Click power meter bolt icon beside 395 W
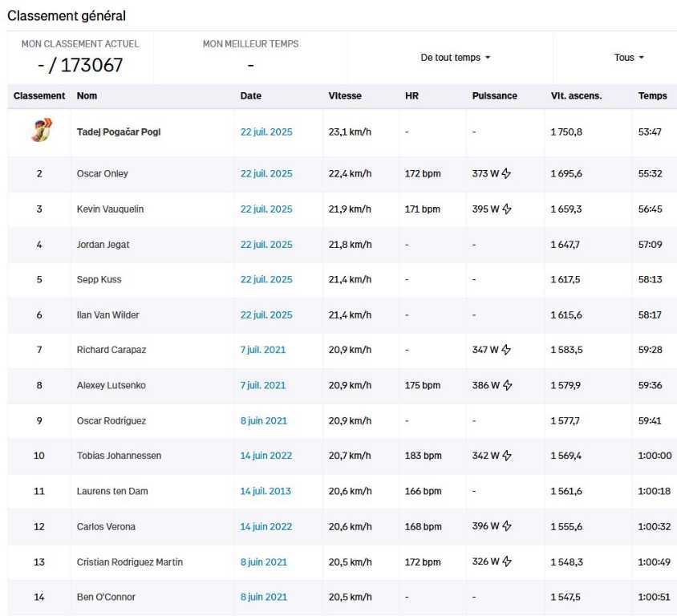 click(x=507, y=209)
